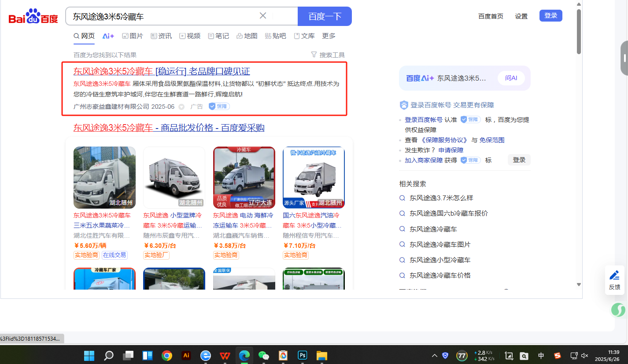Open the ¥5.60万/辆 truck thumbnail

[x=104, y=177]
